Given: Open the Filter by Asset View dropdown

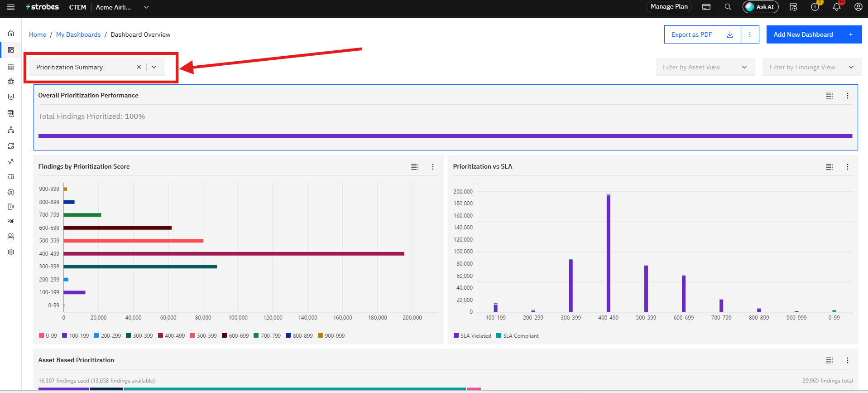Looking at the screenshot, I should click(x=705, y=67).
